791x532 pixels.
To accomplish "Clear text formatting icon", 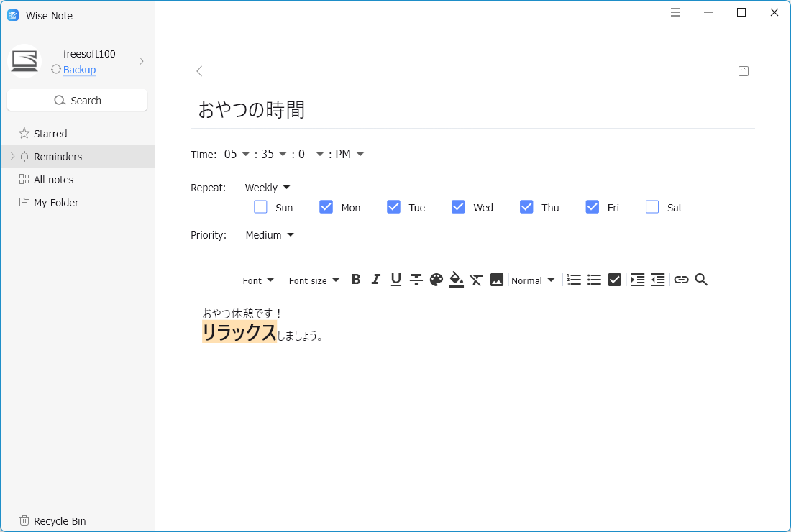I will 476,280.
